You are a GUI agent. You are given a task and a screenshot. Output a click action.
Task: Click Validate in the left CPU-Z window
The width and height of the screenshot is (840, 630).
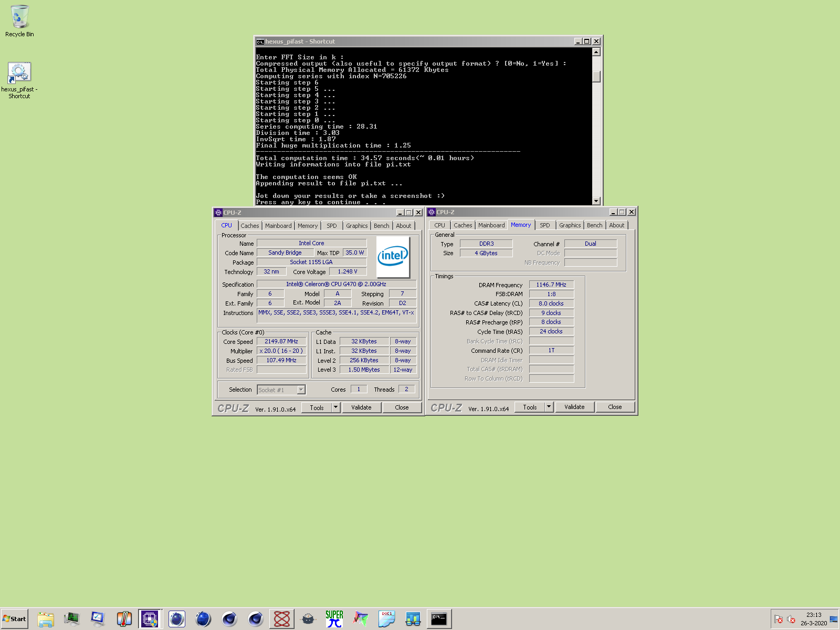[x=361, y=407]
